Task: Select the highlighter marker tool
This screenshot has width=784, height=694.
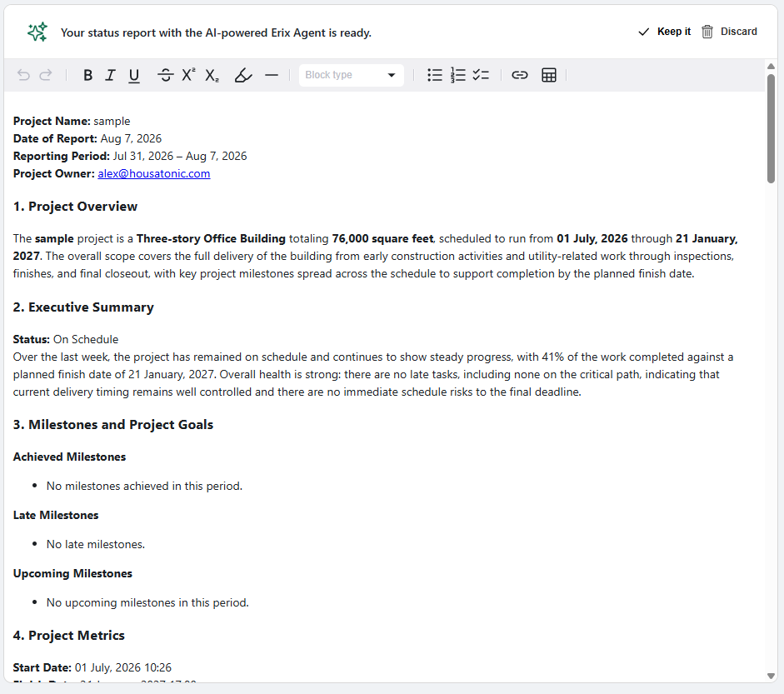Action: [243, 75]
